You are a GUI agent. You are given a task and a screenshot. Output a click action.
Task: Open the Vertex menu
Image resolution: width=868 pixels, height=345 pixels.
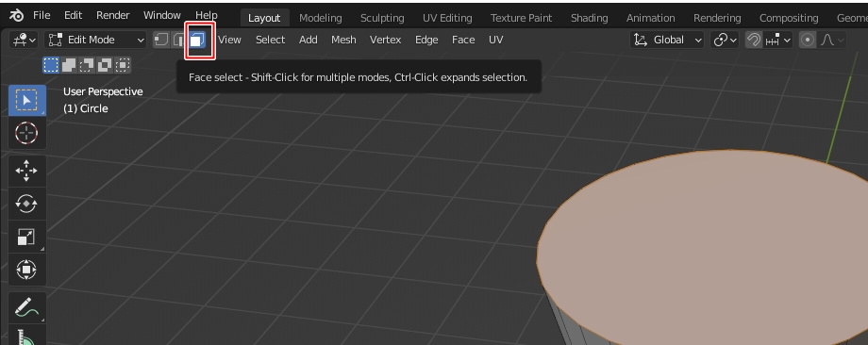click(x=385, y=40)
